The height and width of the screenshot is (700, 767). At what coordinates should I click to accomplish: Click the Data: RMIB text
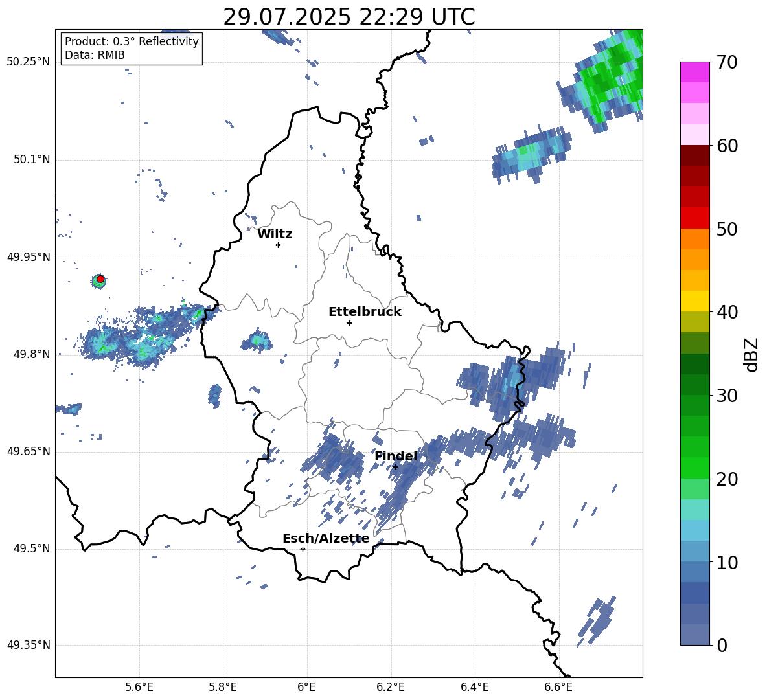[x=95, y=55]
